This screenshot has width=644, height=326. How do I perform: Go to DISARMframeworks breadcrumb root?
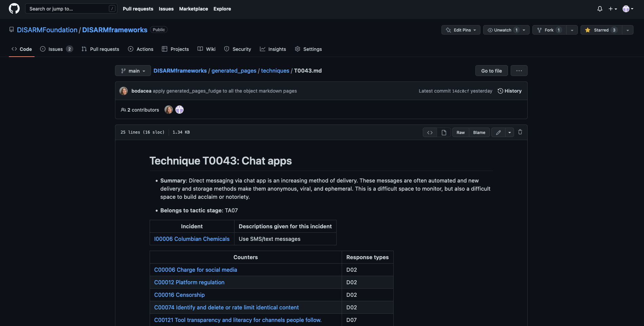coord(180,71)
